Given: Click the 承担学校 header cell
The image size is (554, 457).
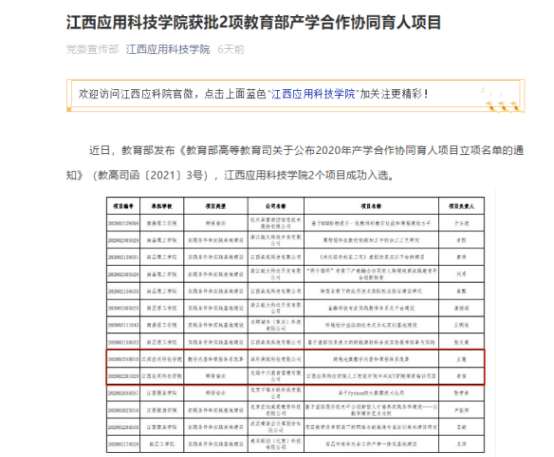Looking at the screenshot, I should coord(162,206).
